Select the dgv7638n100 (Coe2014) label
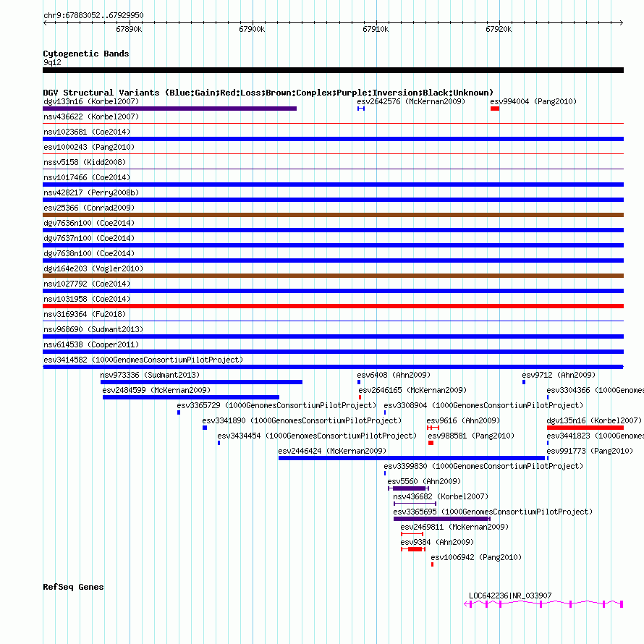The height and width of the screenshot is (644, 644). pos(89,253)
